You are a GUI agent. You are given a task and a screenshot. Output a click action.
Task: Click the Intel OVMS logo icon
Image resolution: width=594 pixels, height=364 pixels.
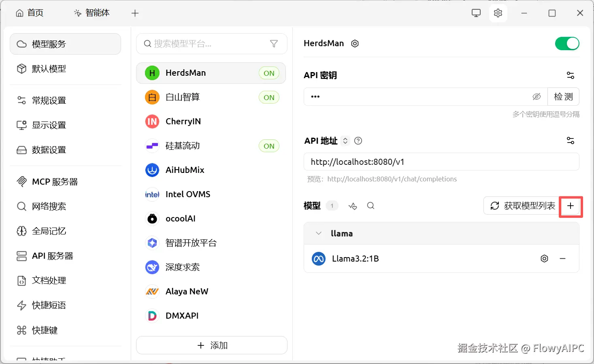(152, 194)
